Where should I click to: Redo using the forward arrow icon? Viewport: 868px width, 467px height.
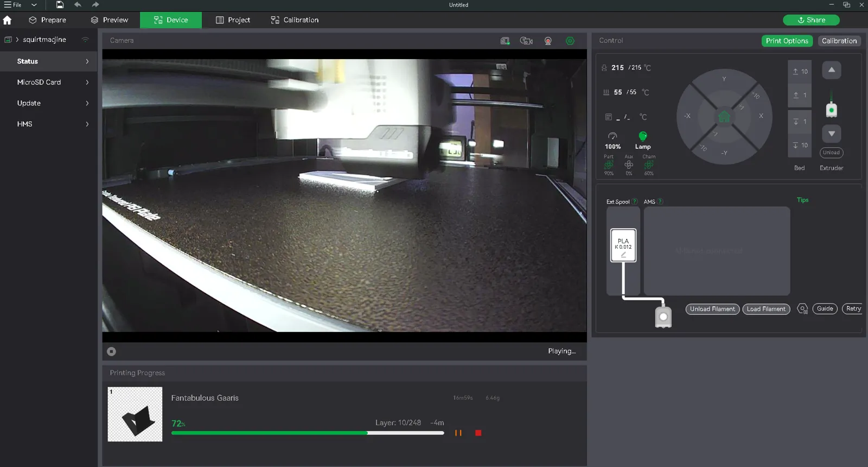coord(95,5)
